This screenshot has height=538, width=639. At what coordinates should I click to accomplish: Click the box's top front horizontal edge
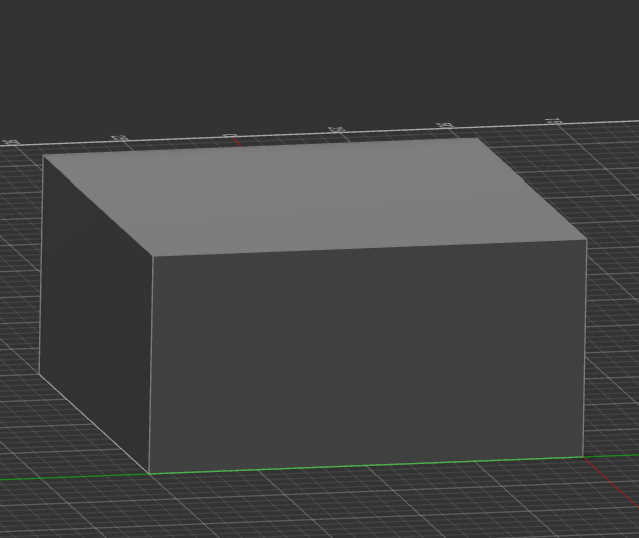point(368,247)
